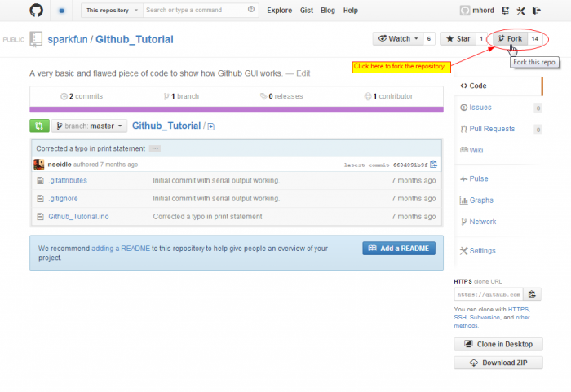The image size is (571, 392).
Task: Click the adding a README link
Action: [121, 249]
